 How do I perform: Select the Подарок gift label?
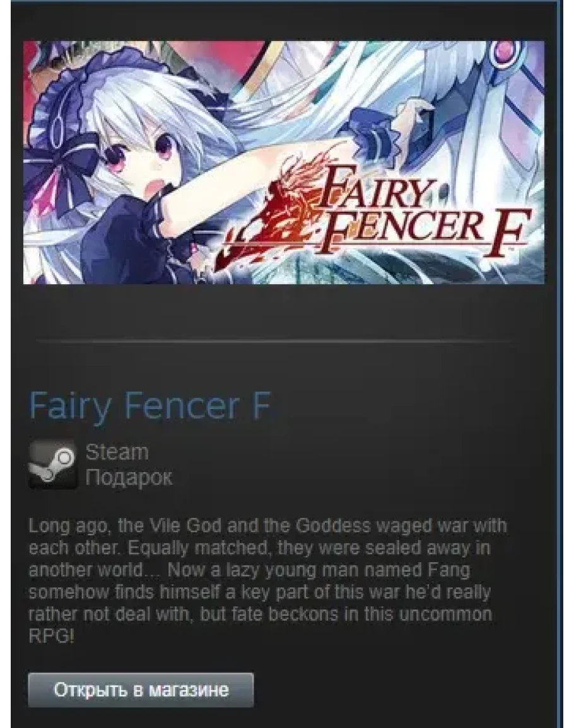[129, 477]
